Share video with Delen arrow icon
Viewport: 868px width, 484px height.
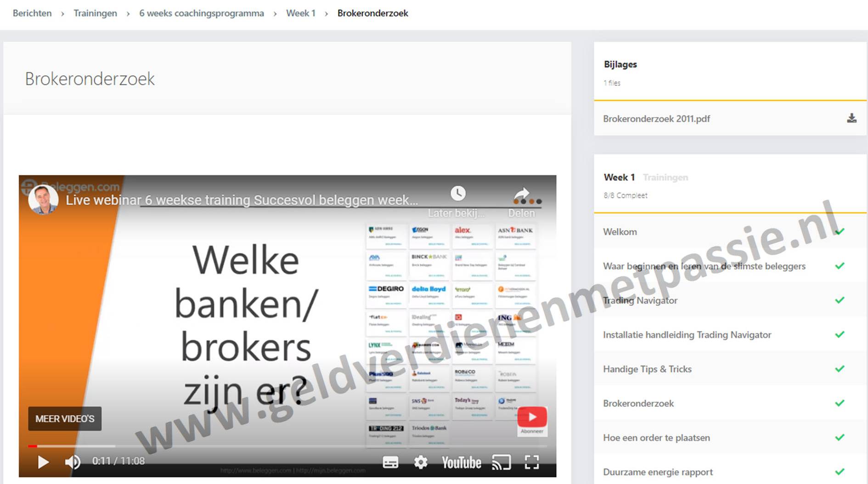(x=521, y=194)
